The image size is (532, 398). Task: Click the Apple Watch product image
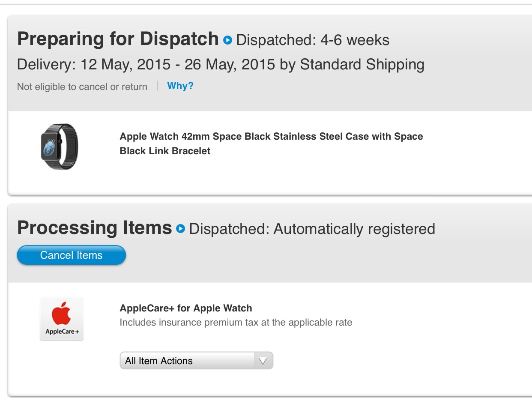point(60,147)
